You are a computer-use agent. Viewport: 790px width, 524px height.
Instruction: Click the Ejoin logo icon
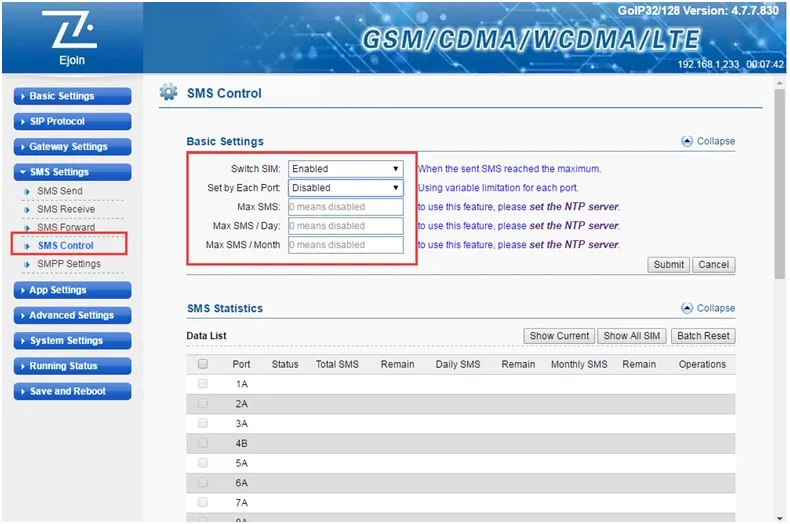point(71,36)
